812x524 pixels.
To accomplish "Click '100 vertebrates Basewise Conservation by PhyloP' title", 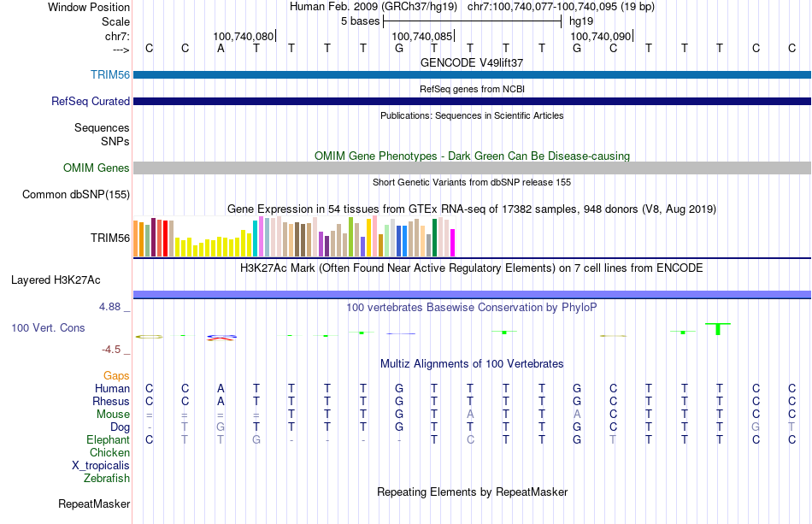I will pyautogui.click(x=472, y=308).
